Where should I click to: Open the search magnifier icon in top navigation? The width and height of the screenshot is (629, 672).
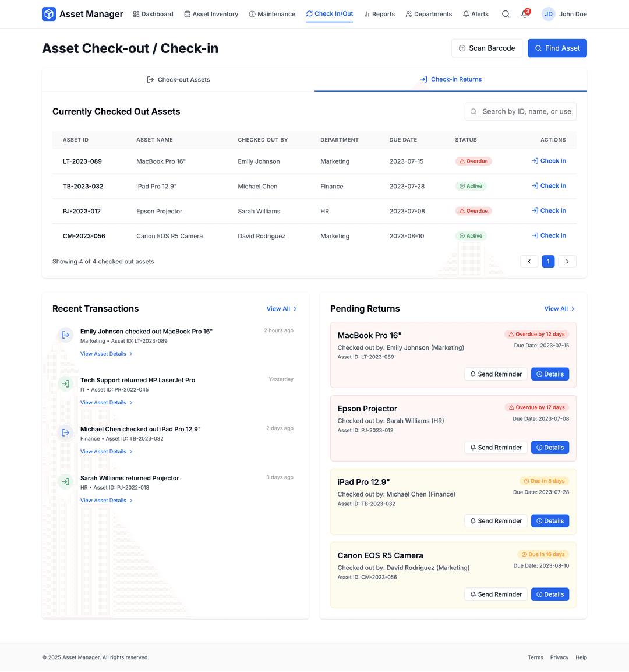click(x=506, y=14)
